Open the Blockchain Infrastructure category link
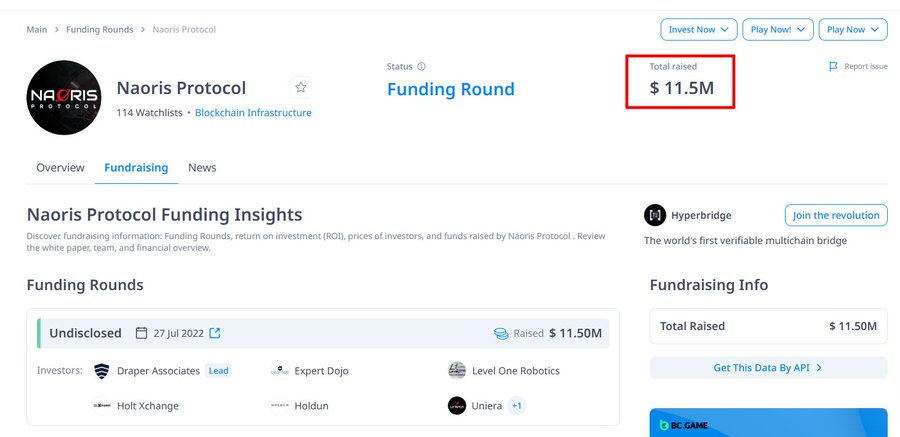This screenshot has height=437, width=900. [253, 113]
